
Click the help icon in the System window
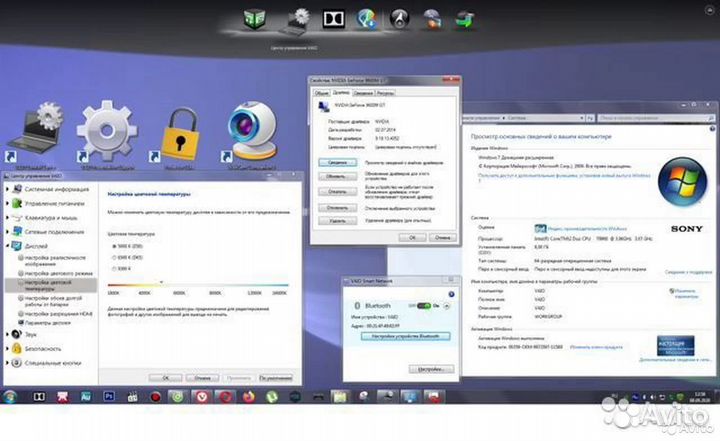712,129
